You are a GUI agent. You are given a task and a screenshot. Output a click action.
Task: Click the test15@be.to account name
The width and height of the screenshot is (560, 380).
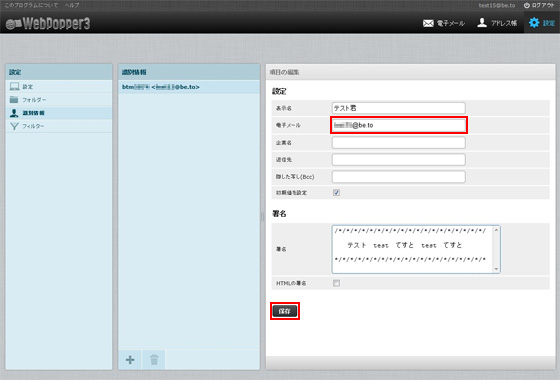point(497,5)
